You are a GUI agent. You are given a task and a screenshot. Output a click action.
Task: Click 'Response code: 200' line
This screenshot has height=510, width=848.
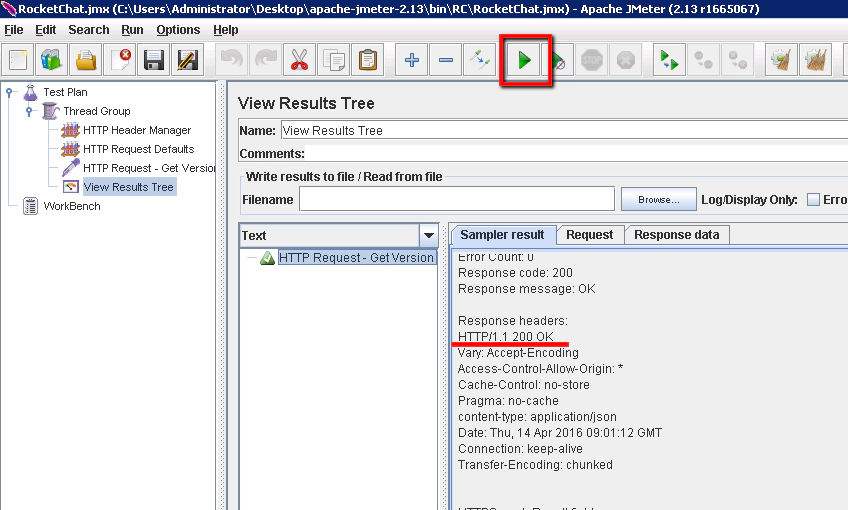pyautogui.click(x=515, y=273)
